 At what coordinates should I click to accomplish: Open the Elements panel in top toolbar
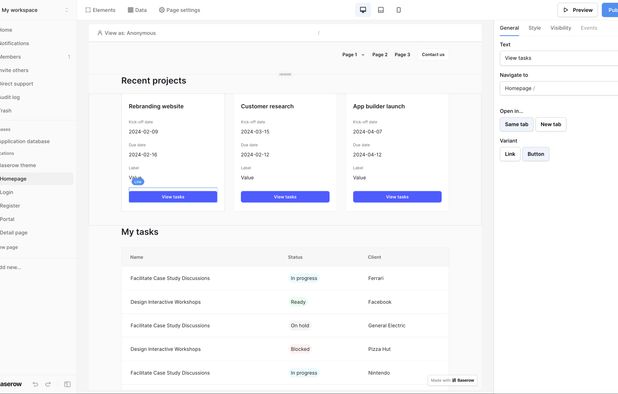[101, 10]
